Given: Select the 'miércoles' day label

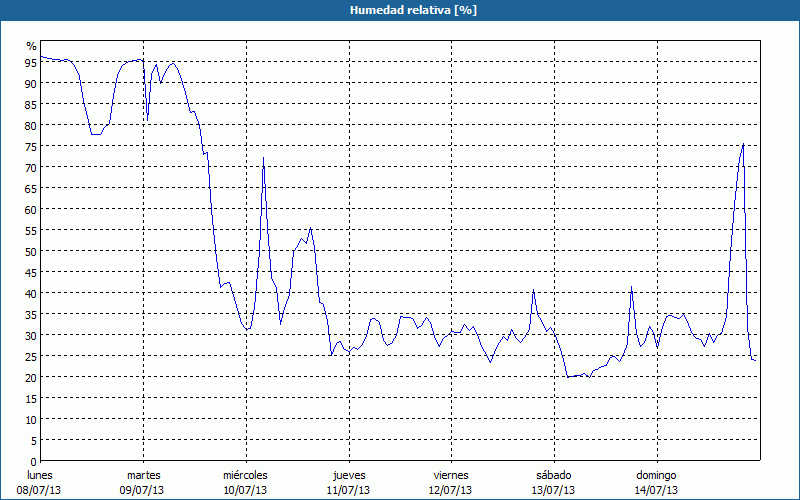Looking at the screenshot, I should pos(245,475).
